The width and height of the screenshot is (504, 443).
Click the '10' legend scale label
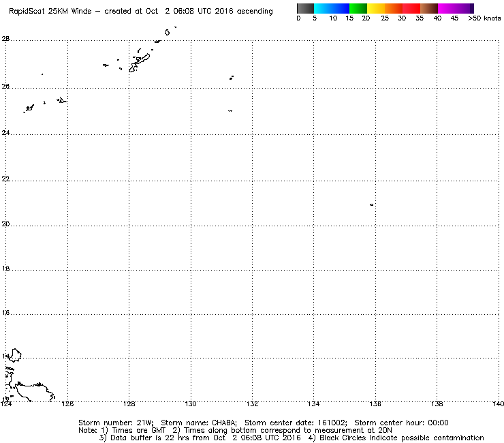[333, 18]
